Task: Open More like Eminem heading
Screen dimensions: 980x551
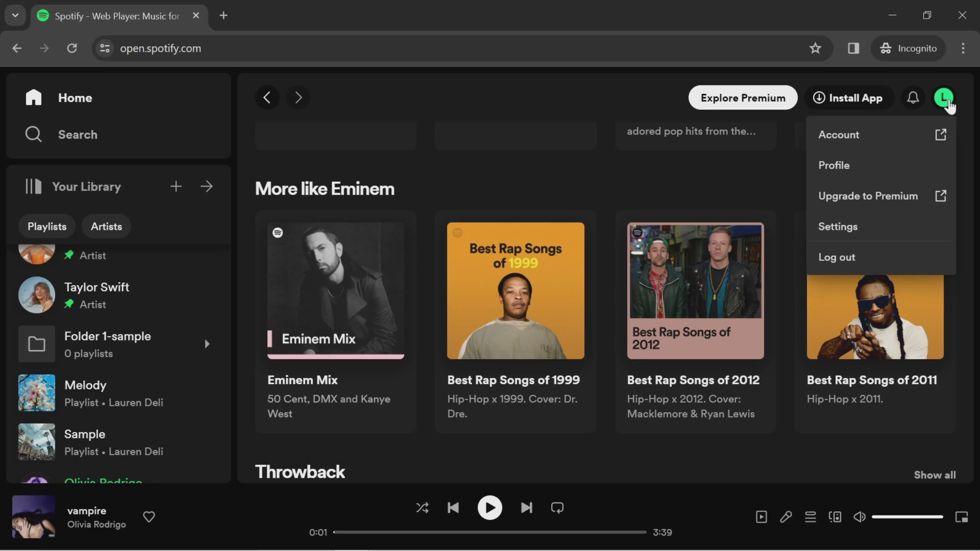Action: coord(325,189)
